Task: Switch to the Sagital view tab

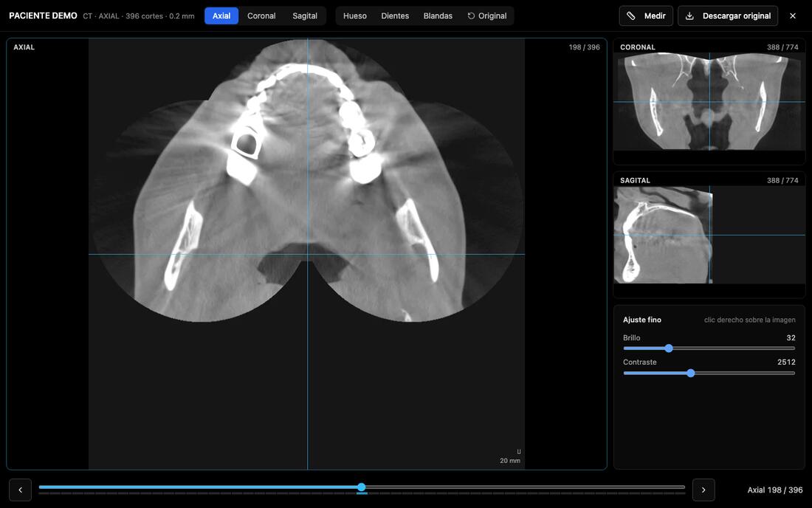Action: tap(304, 16)
